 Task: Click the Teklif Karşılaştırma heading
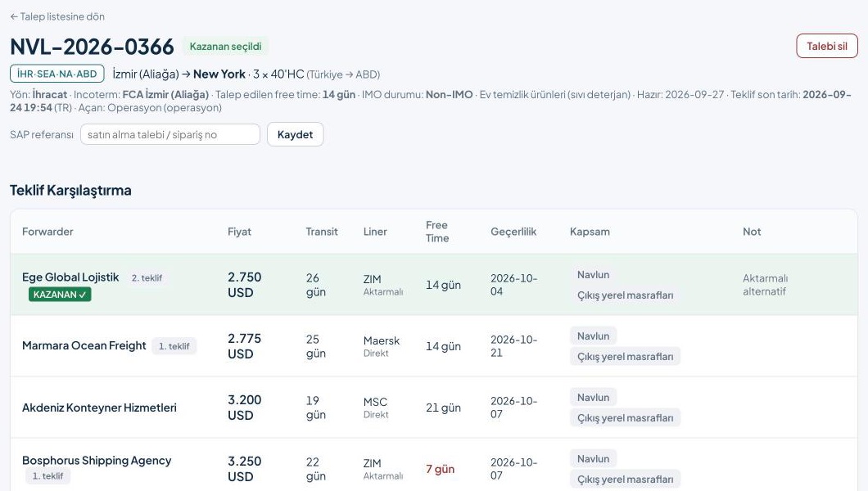(x=71, y=190)
